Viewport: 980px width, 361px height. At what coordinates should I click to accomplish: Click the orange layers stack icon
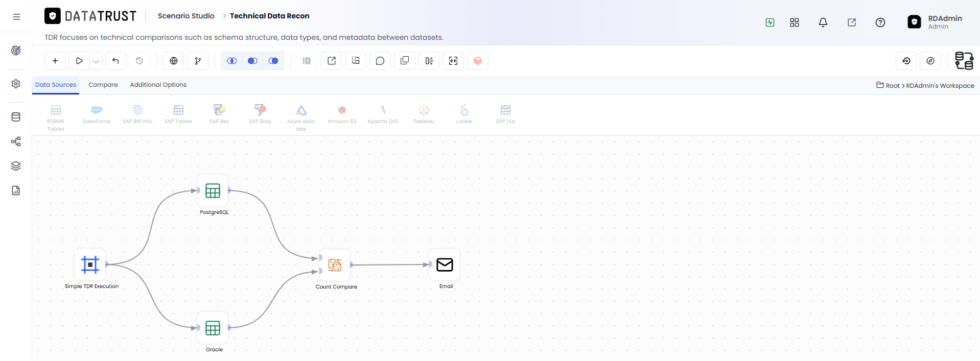(478, 61)
